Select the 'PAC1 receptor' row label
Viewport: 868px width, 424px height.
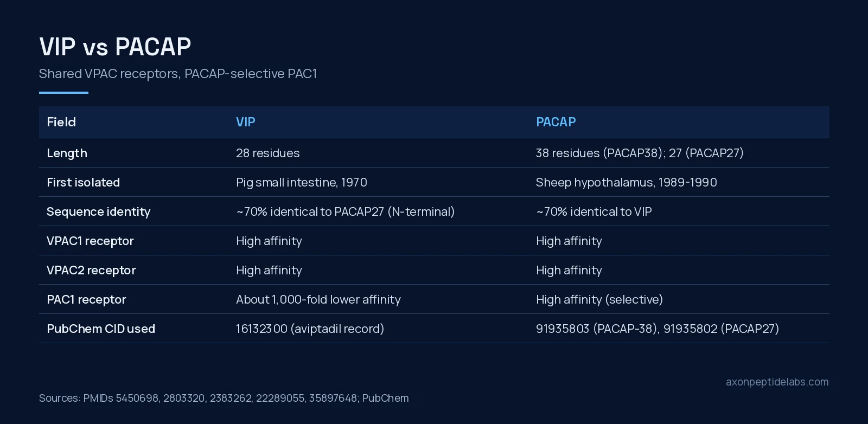[x=86, y=300]
